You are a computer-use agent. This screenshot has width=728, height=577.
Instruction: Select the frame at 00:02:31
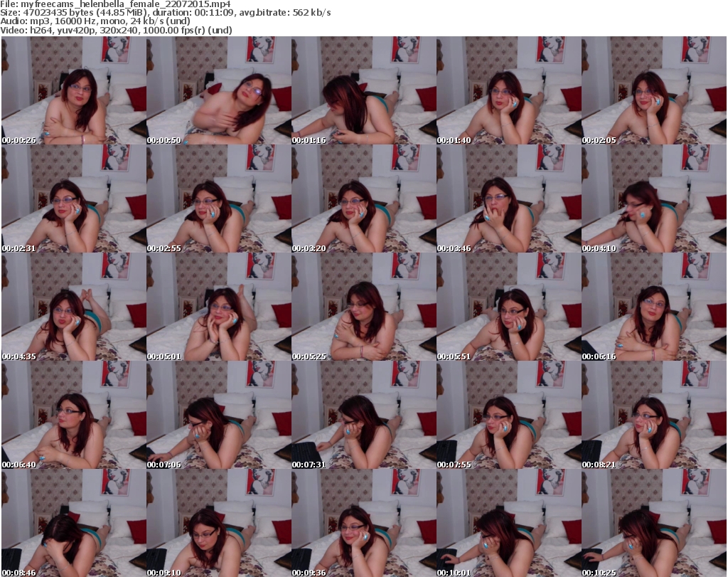tap(74, 198)
